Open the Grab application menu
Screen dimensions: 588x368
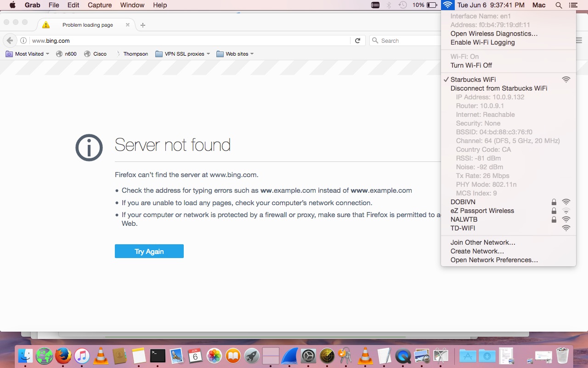tap(32, 5)
